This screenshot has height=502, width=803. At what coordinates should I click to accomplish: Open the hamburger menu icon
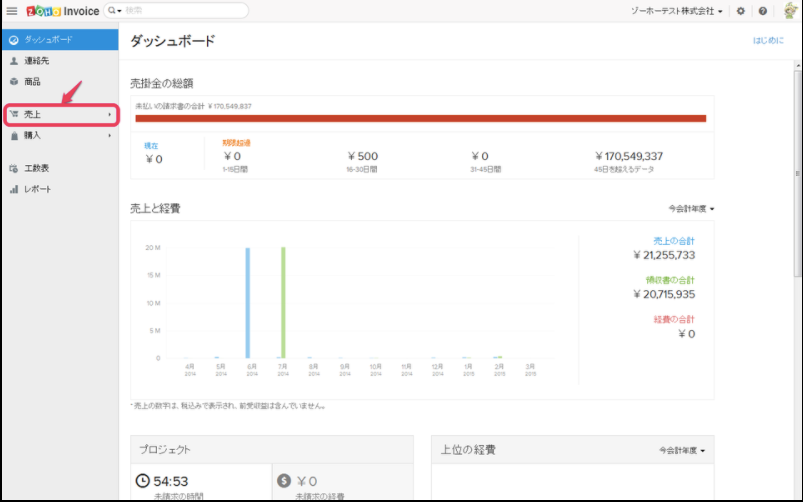pyautogui.click(x=12, y=10)
